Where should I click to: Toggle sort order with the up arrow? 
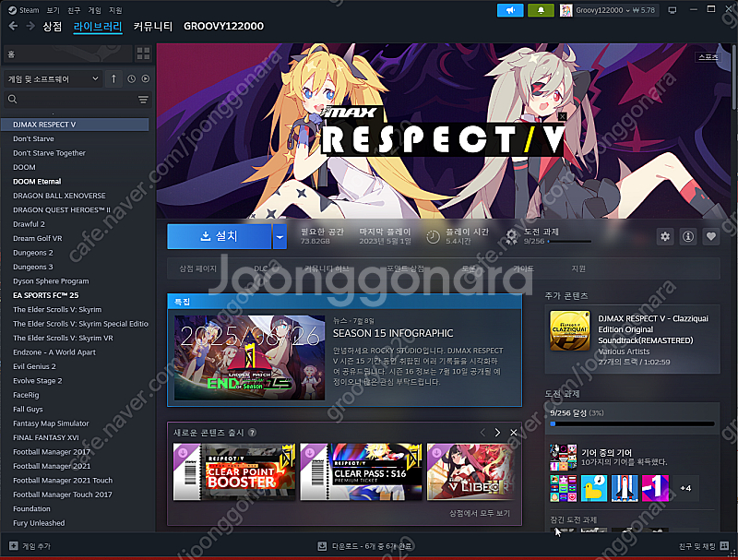coord(113,79)
